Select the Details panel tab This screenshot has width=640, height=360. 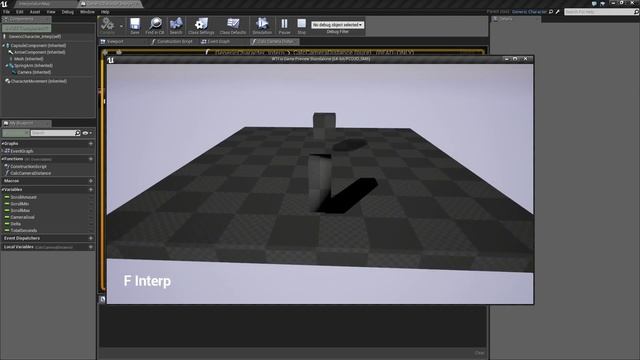516,19
